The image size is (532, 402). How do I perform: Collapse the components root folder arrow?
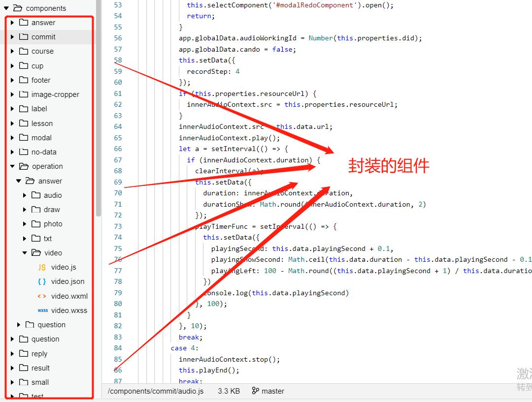pyautogui.click(x=6, y=8)
